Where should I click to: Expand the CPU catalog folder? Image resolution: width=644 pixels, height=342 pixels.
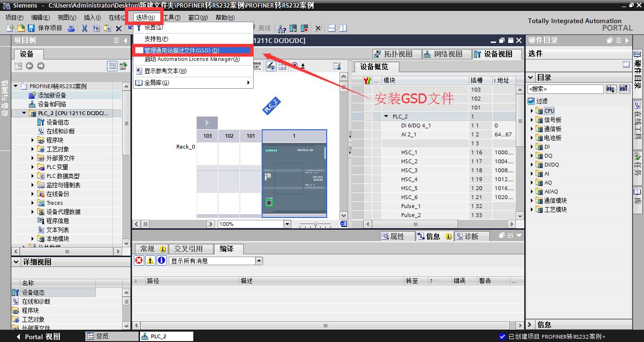pos(532,111)
